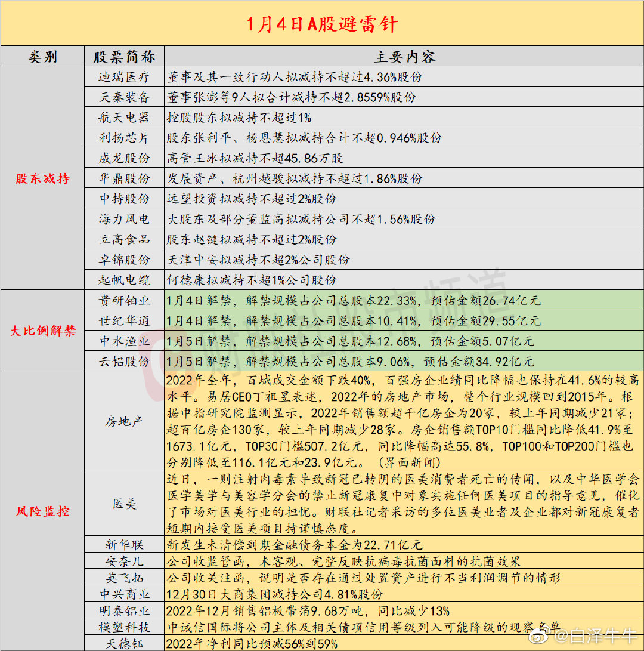Viewport: 644px width, 651px height.
Task: Click the text "新发生未清偿到期金融债务本金为22.71亿元"
Action: (x=295, y=544)
